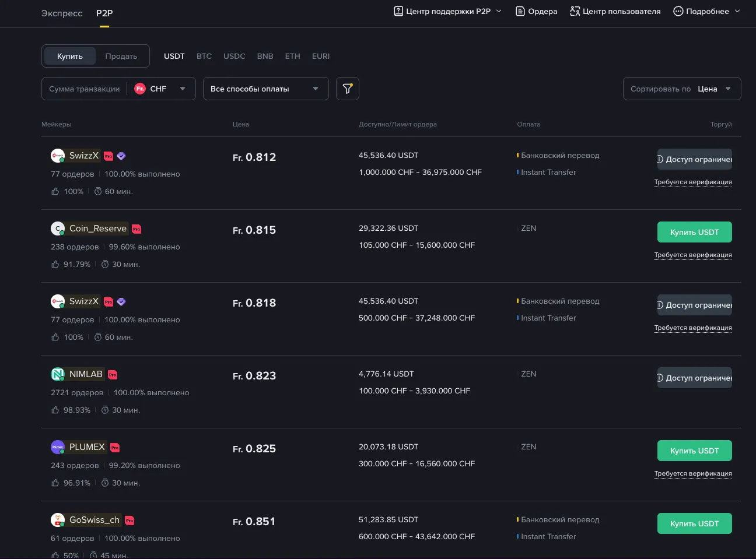Click the filter funnel icon
This screenshot has width=756, height=559.
tap(347, 88)
